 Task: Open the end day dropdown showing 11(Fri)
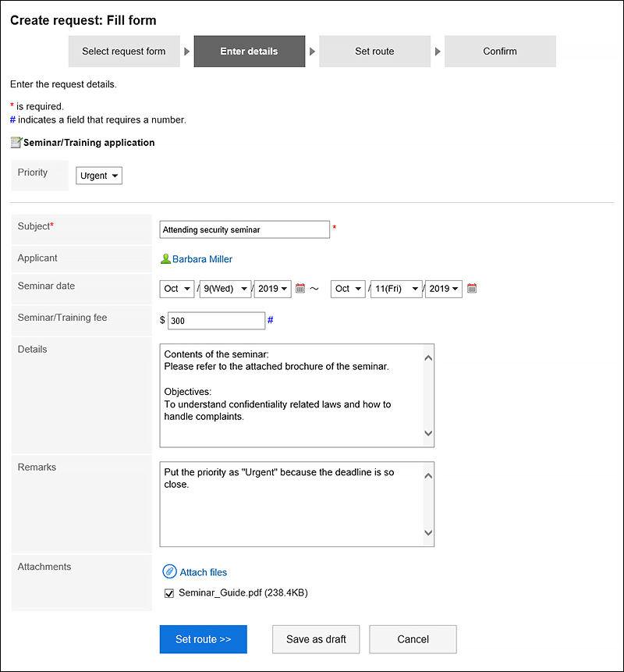pyautogui.click(x=396, y=289)
